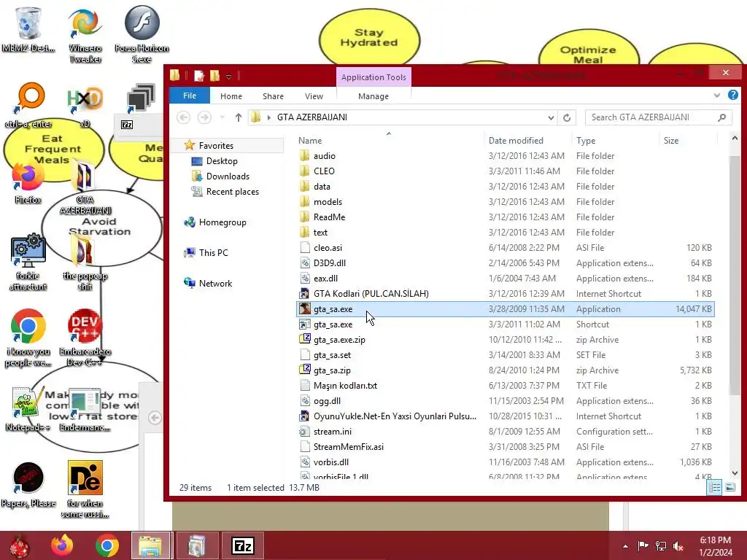The width and height of the screenshot is (747, 560).
Task: Select the CLEO folder row
Action: coord(505,171)
